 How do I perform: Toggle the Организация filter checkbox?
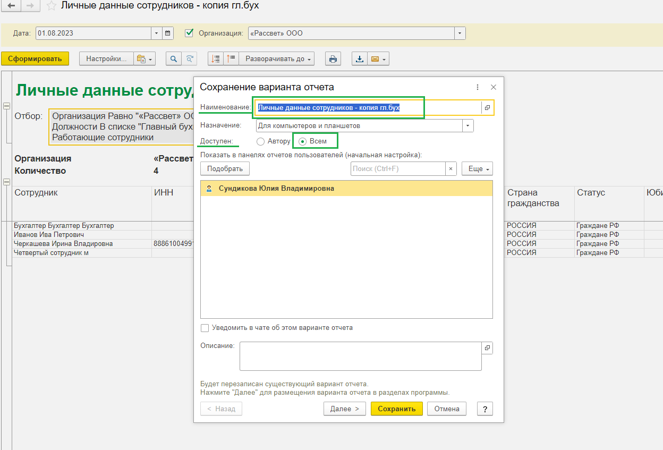point(189,33)
